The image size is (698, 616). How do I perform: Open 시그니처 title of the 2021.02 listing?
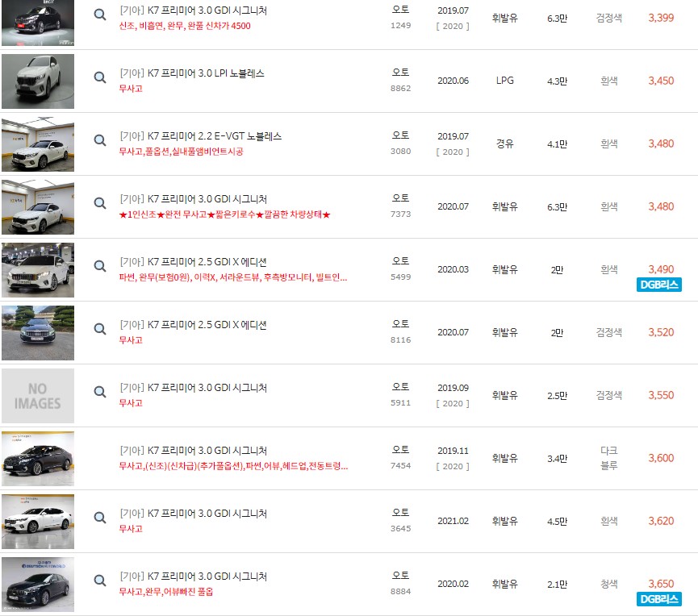click(193, 514)
